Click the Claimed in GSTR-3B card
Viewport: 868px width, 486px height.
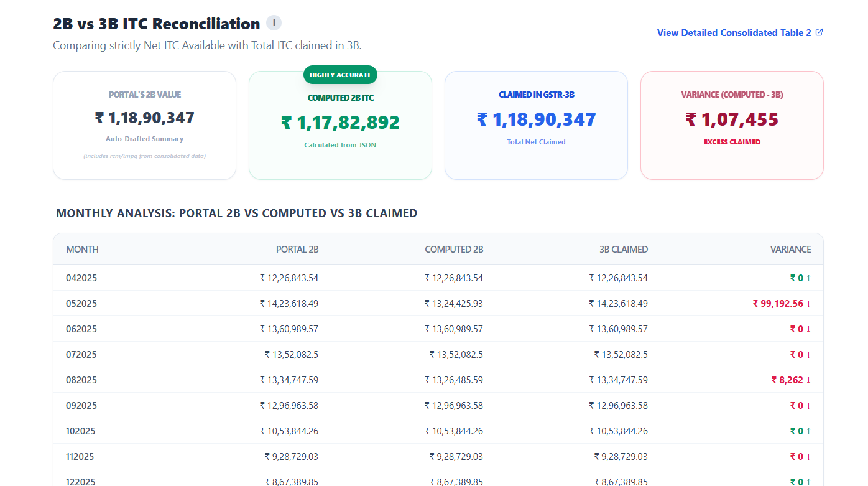[x=536, y=125]
